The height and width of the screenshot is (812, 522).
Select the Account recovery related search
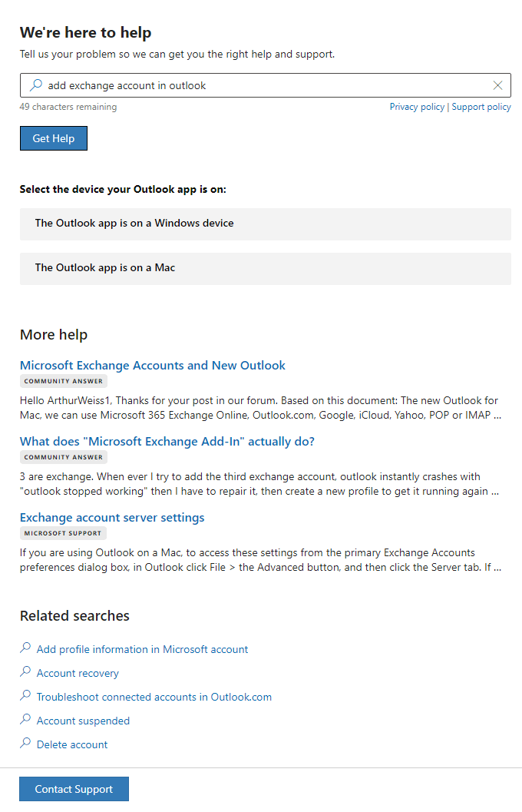click(78, 674)
